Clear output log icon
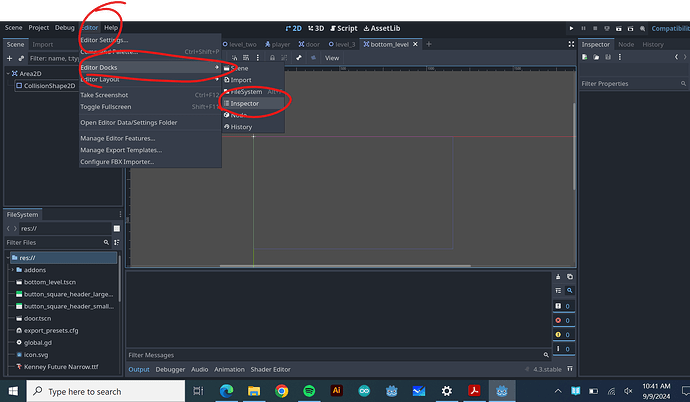The width and height of the screenshot is (690, 402). [x=558, y=277]
